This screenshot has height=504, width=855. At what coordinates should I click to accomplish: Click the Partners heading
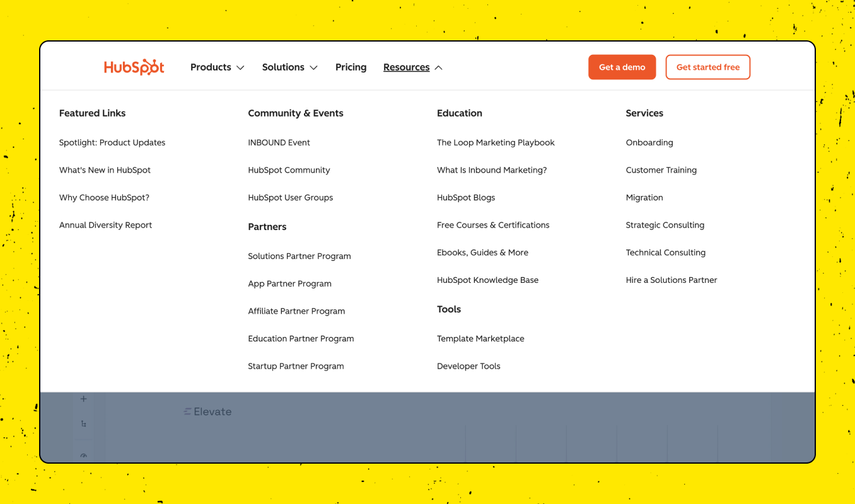tap(267, 227)
